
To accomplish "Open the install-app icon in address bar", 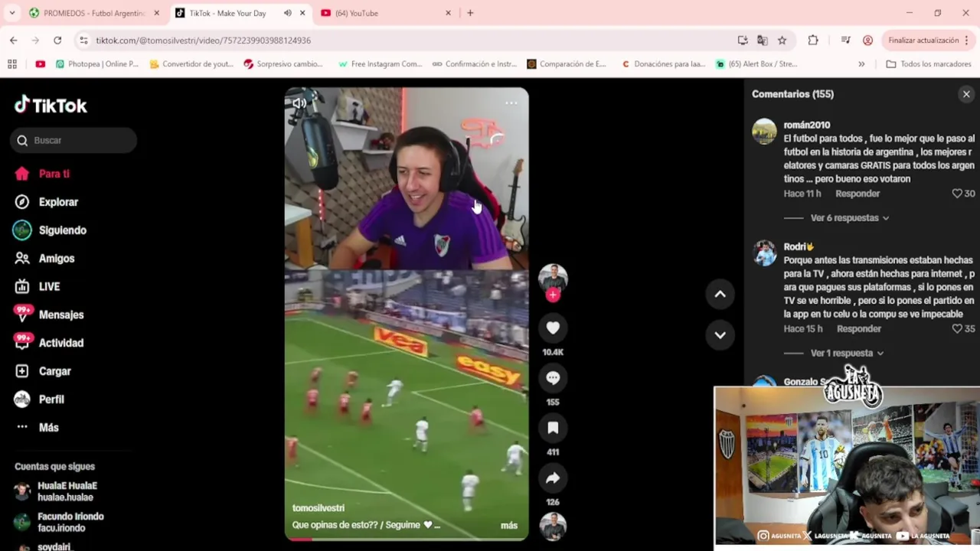I will [x=742, y=41].
